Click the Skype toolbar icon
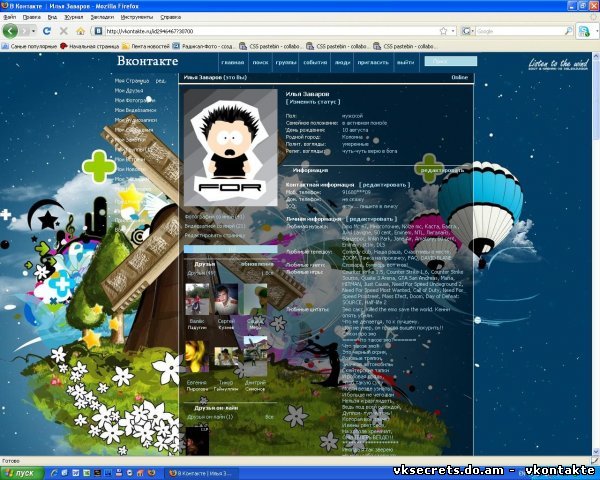 [x=584, y=31]
